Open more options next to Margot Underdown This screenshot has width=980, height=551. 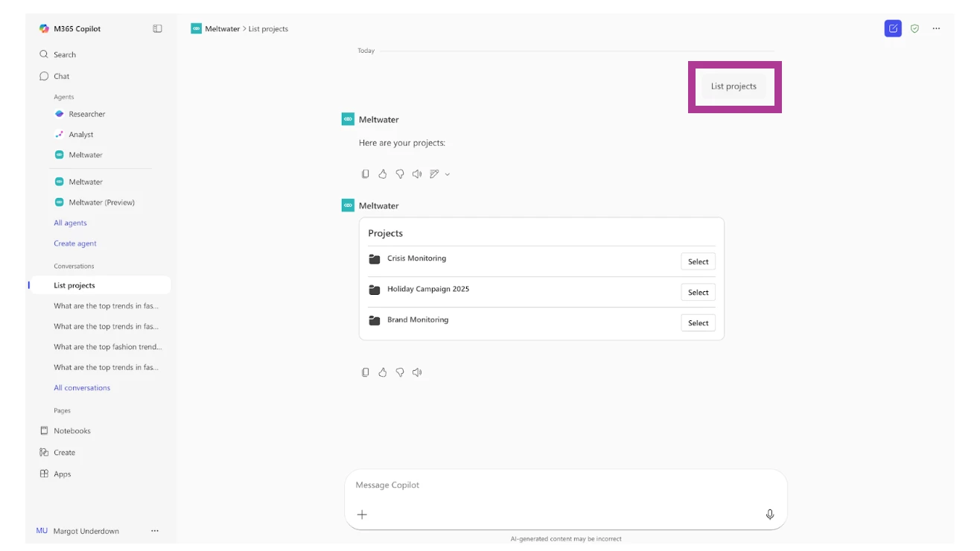pos(155,531)
